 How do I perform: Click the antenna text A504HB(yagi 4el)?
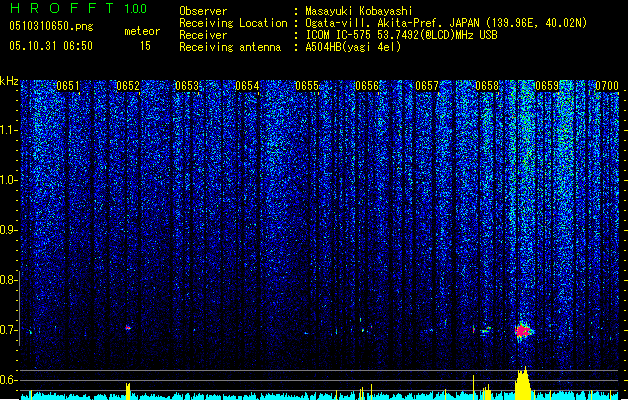353,47
